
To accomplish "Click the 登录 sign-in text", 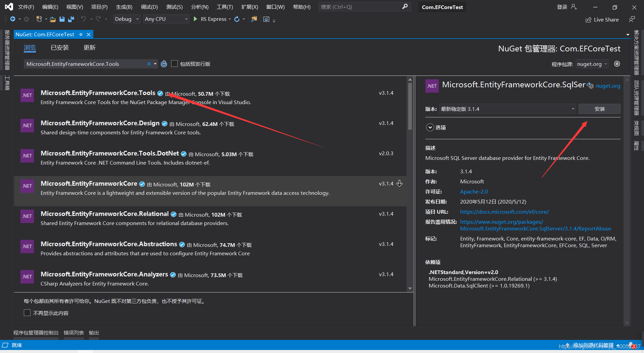I will [562, 7].
